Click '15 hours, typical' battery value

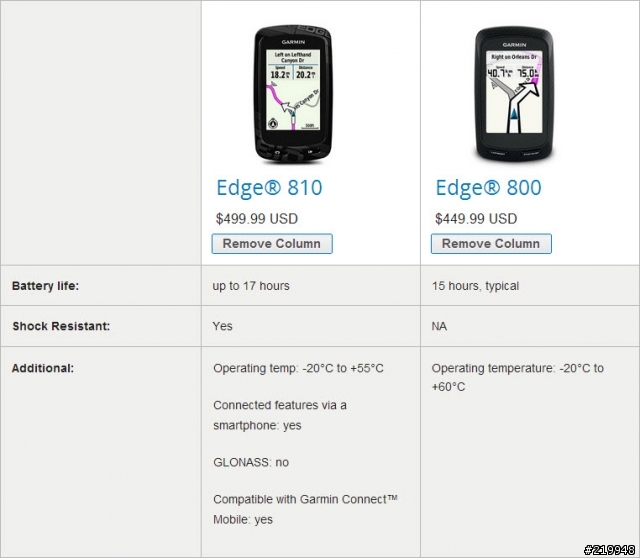[476, 286]
